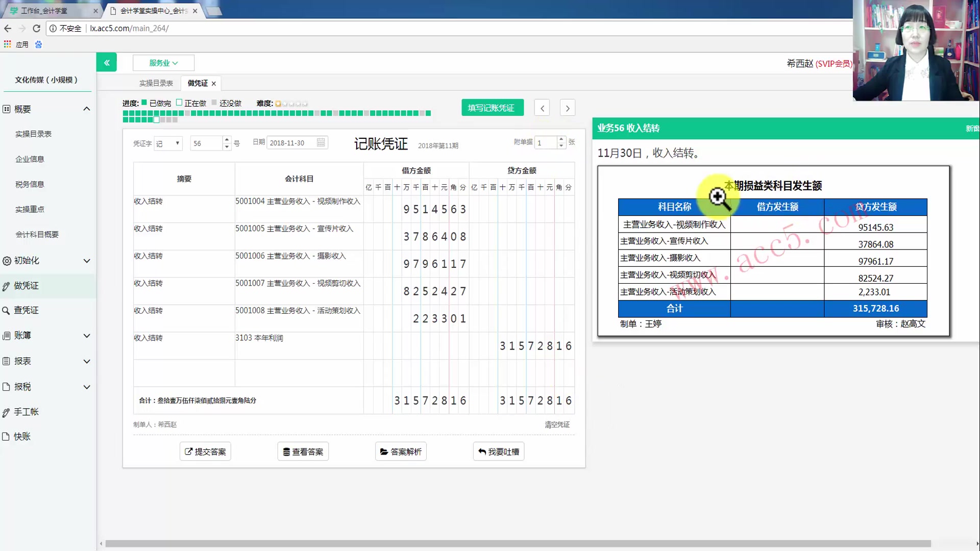Screen dimensions: 980x551
Task: Open 查凭证 in sidebar
Action: pyautogui.click(x=26, y=310)
